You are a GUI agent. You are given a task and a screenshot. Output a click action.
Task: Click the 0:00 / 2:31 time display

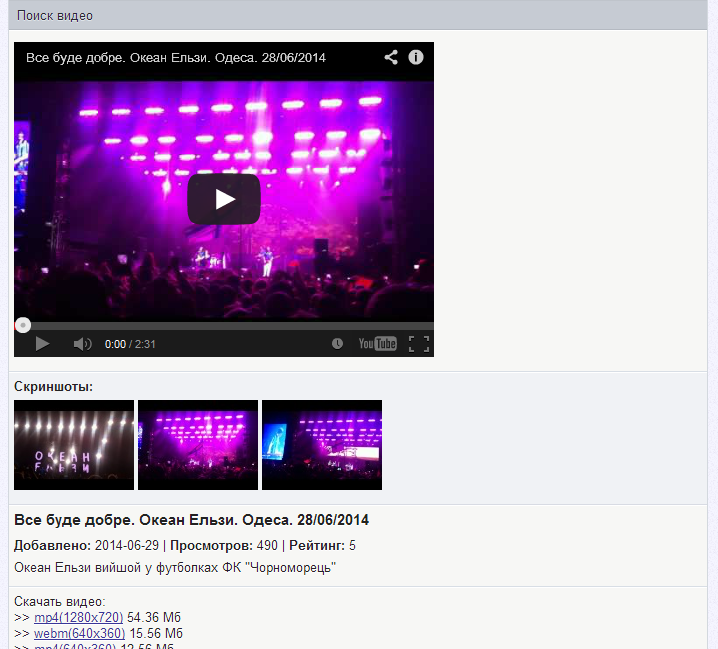[130, 344]
